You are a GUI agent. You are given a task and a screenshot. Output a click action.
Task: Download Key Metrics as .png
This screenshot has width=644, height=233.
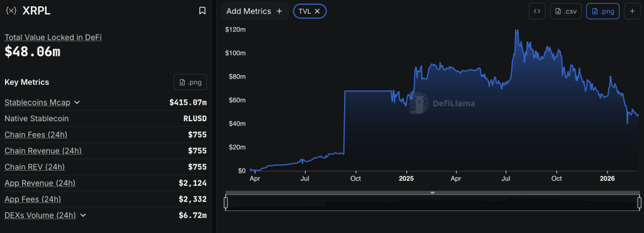click(190, 82)
